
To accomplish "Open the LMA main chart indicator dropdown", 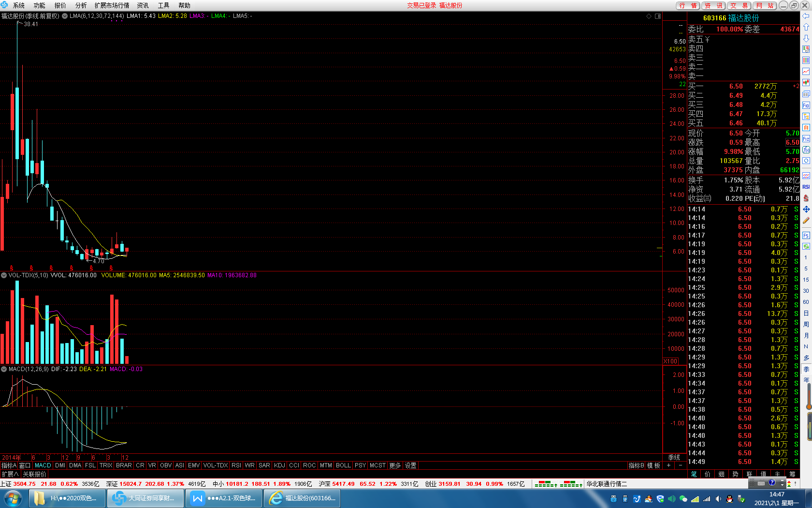I will (x=65, y=16).
